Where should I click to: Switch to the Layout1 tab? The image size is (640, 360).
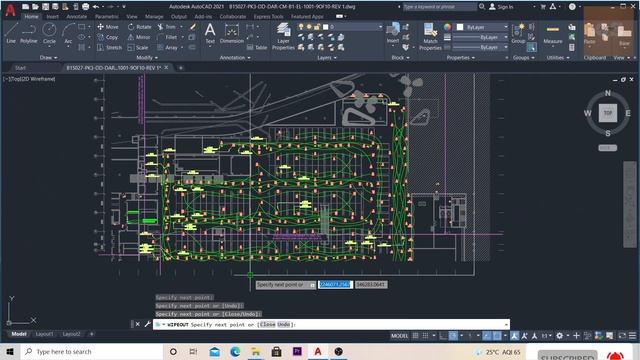click(44, 334)
